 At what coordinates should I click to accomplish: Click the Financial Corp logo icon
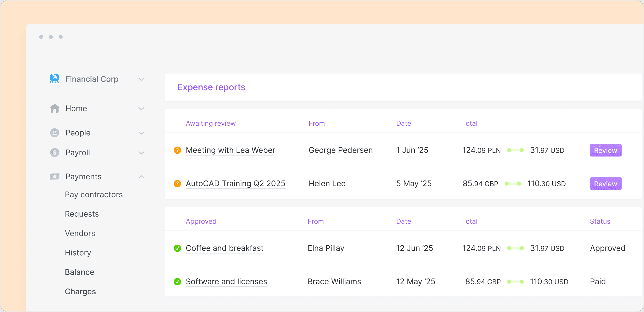(x=54, y=79)
